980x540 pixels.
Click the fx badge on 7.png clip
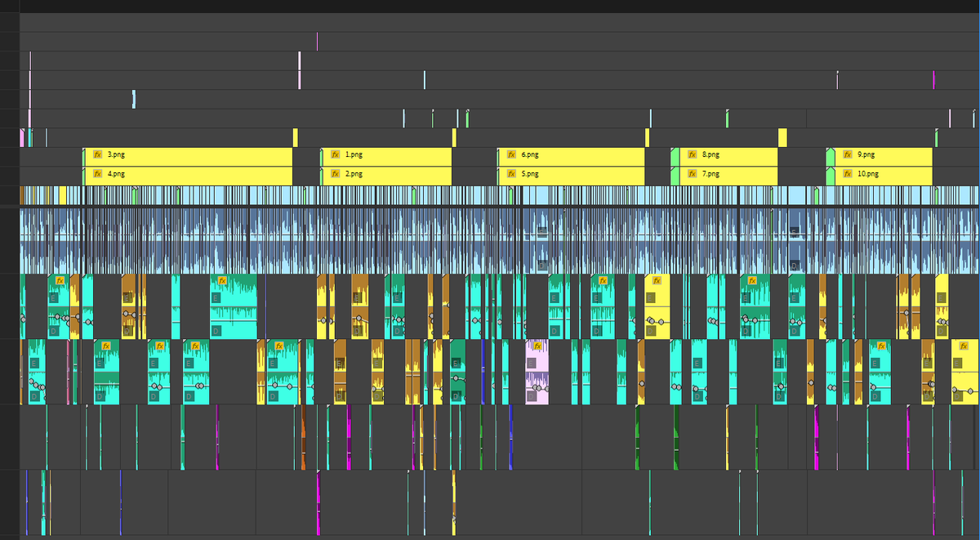[x=692, y=174]
